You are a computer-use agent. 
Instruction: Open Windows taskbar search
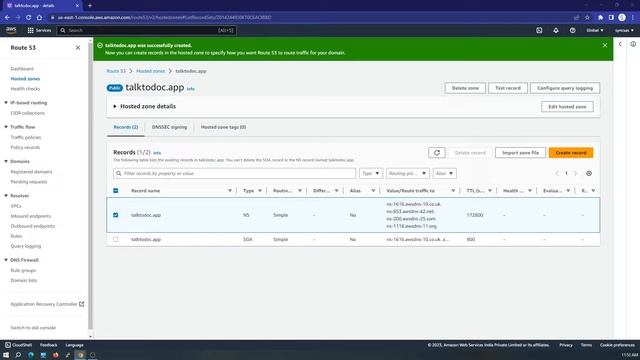(x=18, y=355)
